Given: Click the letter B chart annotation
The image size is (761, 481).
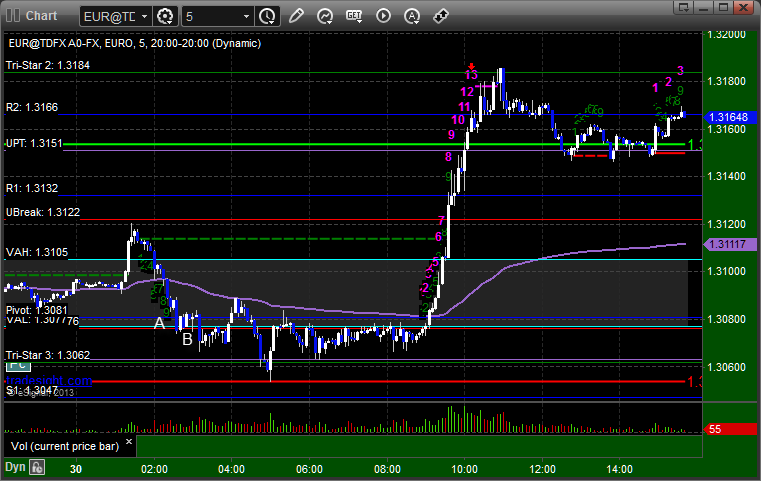Looking at the screenshot, I should 187,339.
